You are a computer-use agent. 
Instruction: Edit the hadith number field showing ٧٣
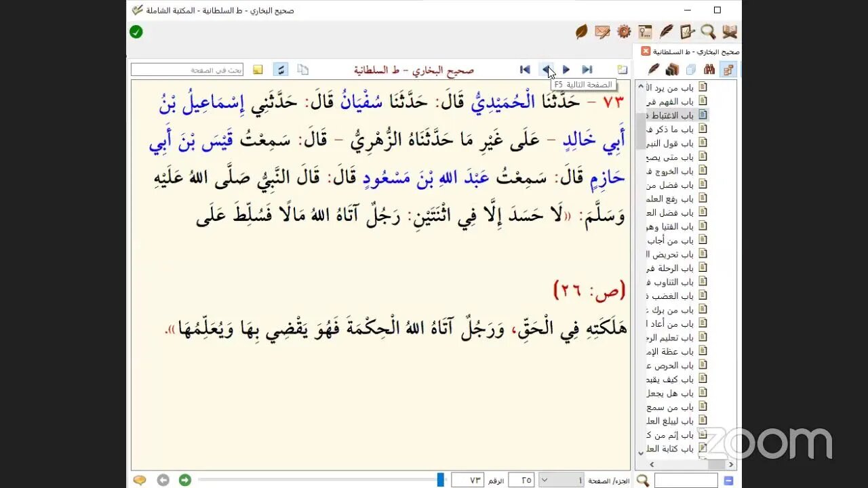coord(467,480)
